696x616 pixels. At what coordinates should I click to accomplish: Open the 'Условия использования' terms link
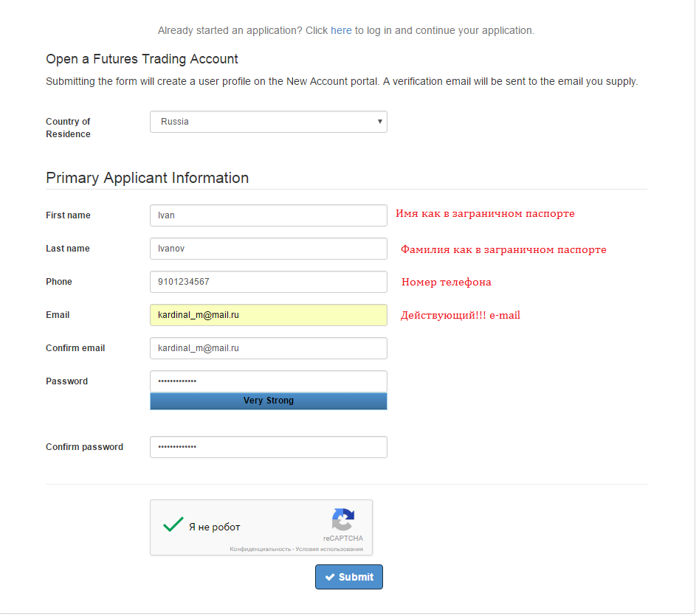coord(329,550)
